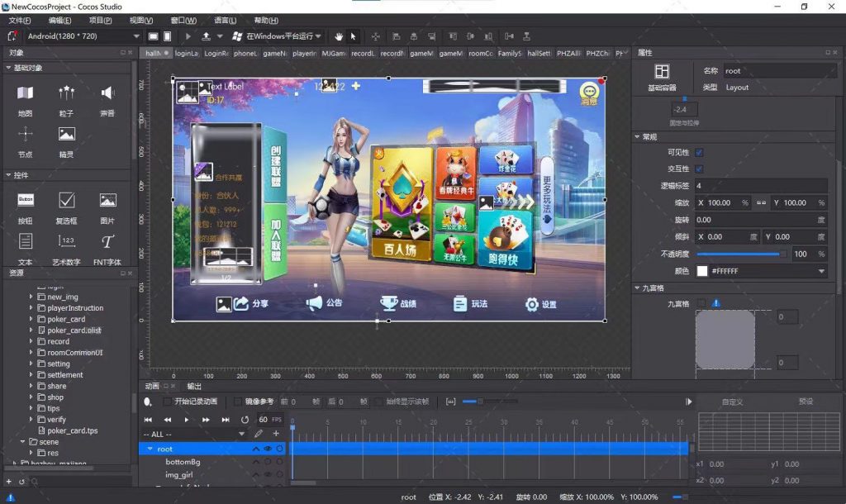
Task: Select the 粒子 (Particle) object icon
Action: click(66, 93)
